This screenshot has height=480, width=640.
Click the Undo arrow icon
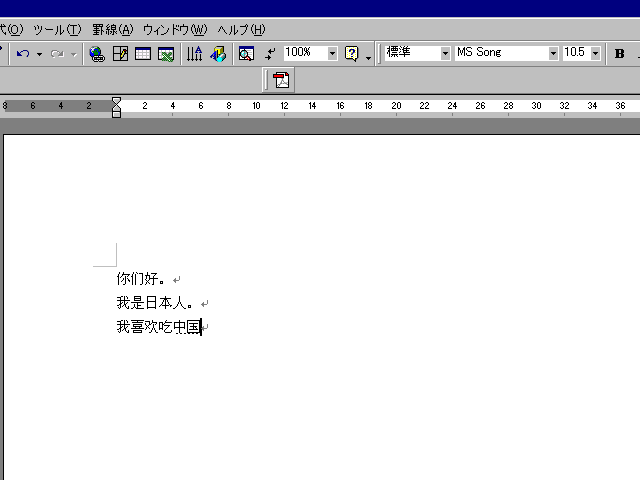[x=23, y=53]
